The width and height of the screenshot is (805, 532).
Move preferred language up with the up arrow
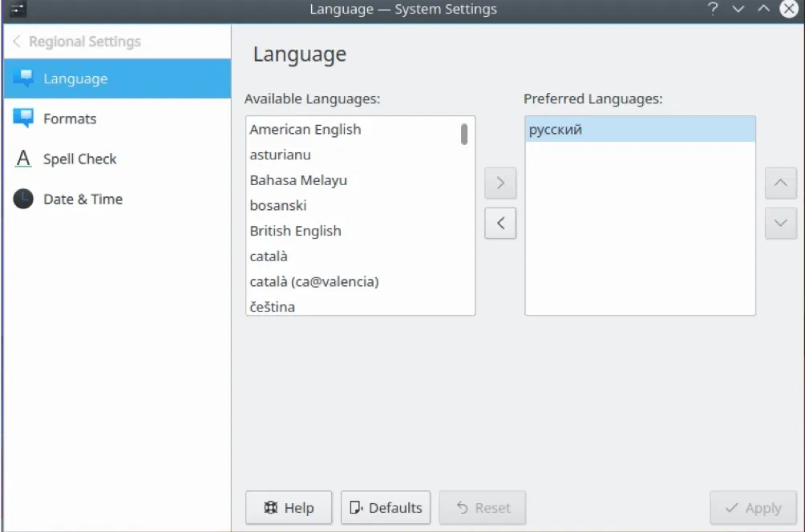coord(780,183)
